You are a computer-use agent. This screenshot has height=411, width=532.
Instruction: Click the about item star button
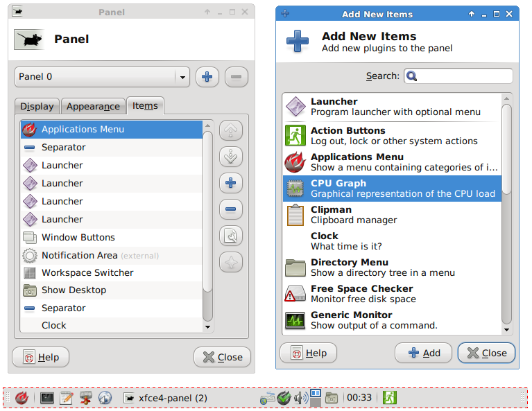pos(231,262)
